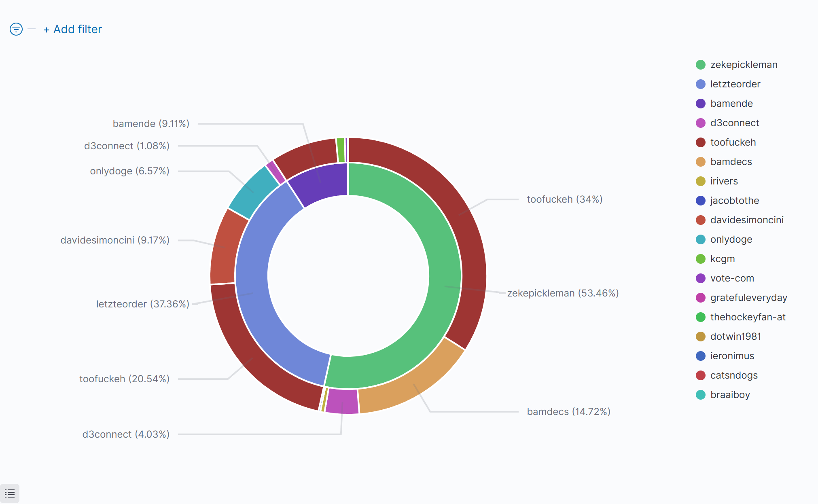The width and height of the screenshot is (818, 504).
Task: Click the thehockeyfan-at legend dot
Action: pos(701,317)
